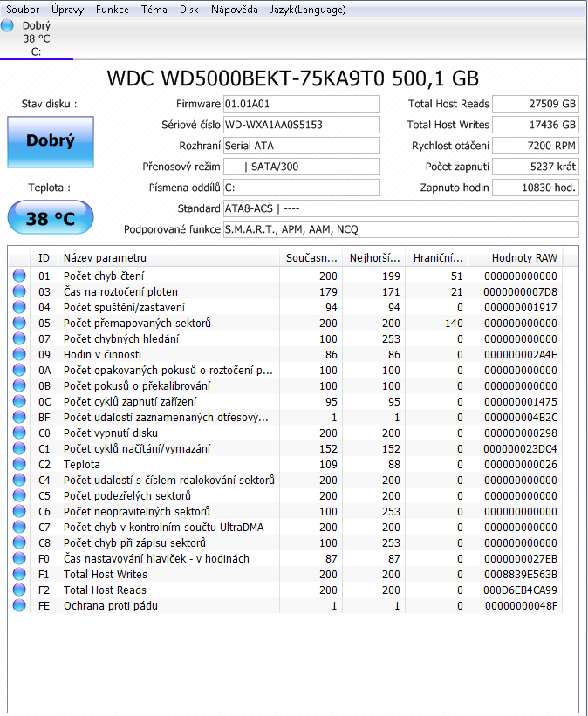The image size is (588, 716).
Task: Open the Téma menu
Action: coord(154,9)
